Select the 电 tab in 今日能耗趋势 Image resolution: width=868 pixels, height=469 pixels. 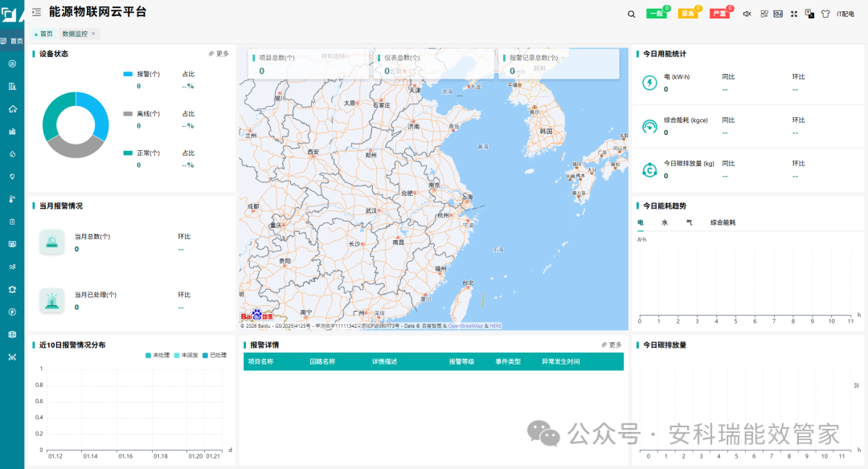(641, 222)
